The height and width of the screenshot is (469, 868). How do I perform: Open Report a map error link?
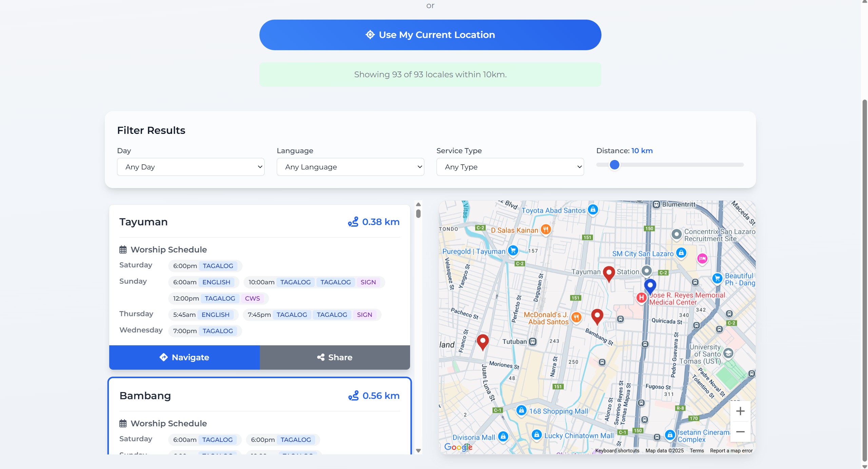coord(731,450)
